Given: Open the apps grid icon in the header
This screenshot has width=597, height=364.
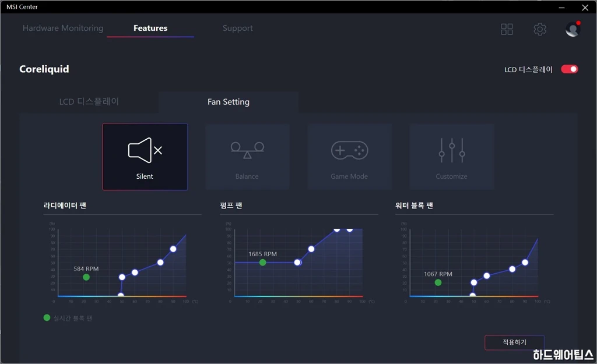Looking at the screenshot, I should [x=507, y=29].
